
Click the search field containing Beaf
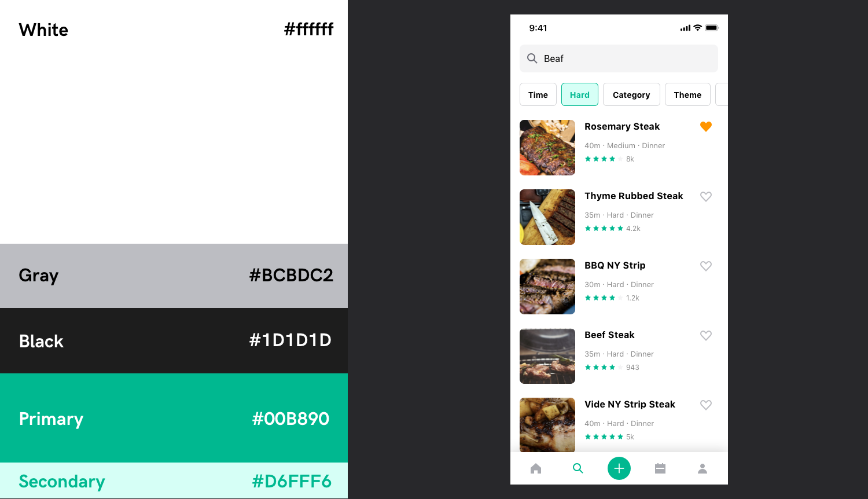pos(619,58)
